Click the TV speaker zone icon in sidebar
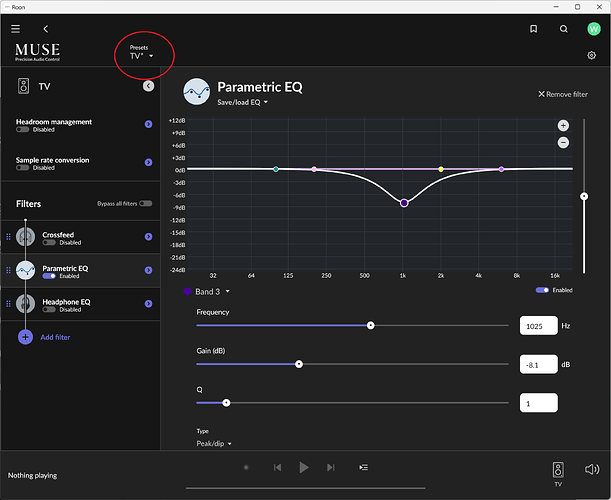611x500 pixels. coord(23,86)
